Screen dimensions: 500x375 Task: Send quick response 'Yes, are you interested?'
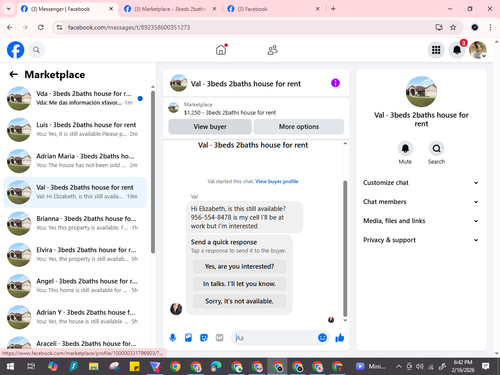tap(239, 266)
